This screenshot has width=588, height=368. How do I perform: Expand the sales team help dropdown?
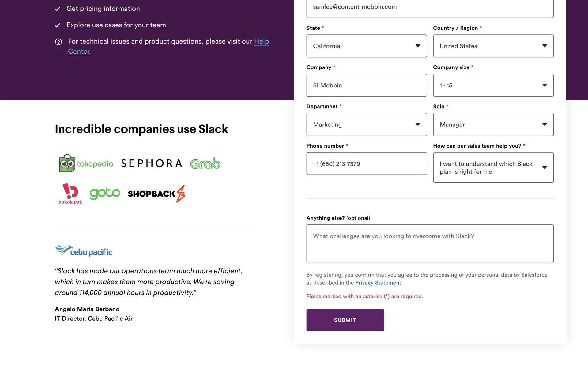[x=493, y=167]
